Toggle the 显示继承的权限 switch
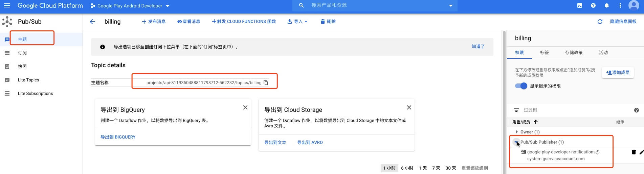 pos(521,86)
